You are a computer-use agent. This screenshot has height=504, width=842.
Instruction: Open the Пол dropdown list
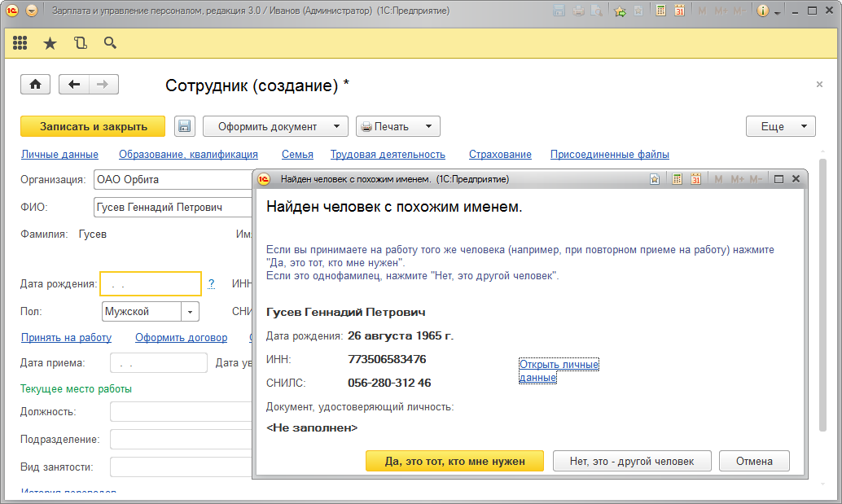[x=190, y=312]
